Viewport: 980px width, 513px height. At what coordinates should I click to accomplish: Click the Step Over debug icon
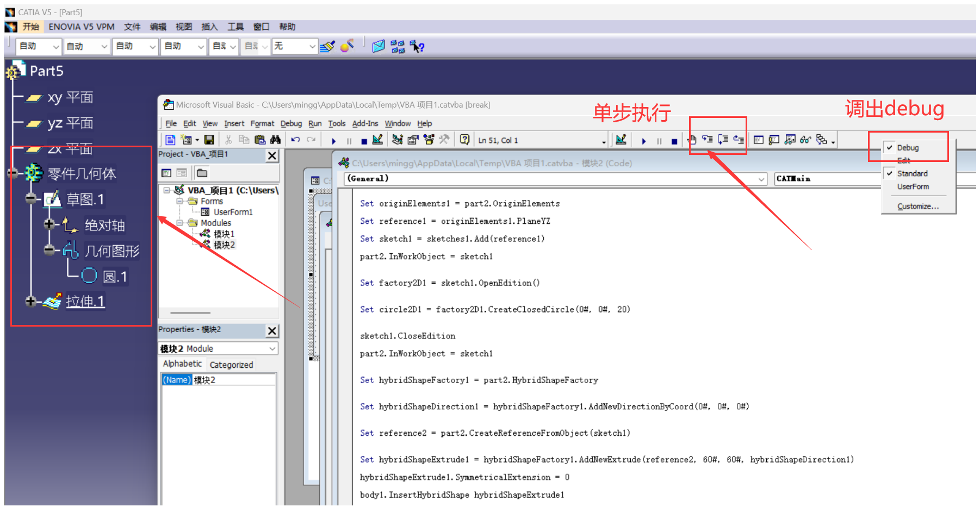pos(723,140)
